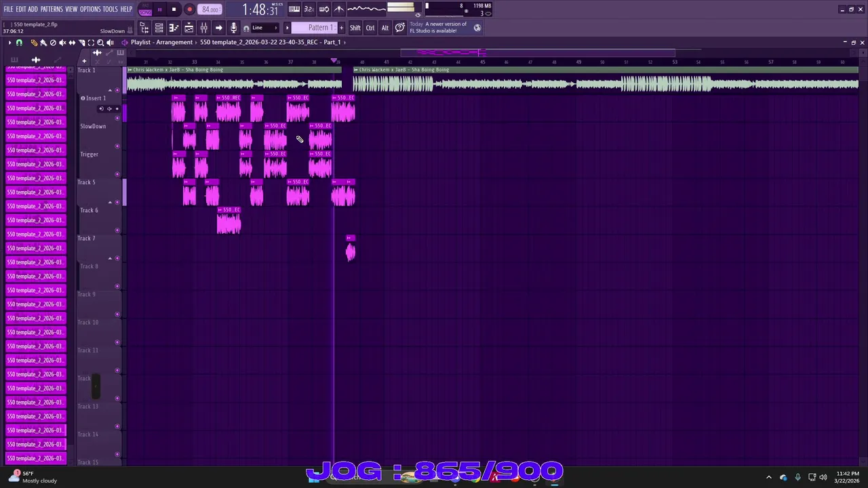Select the Slip tool in playlist toolbar
This screenshot has width=868, height=488.
click(x=72, y=43)
